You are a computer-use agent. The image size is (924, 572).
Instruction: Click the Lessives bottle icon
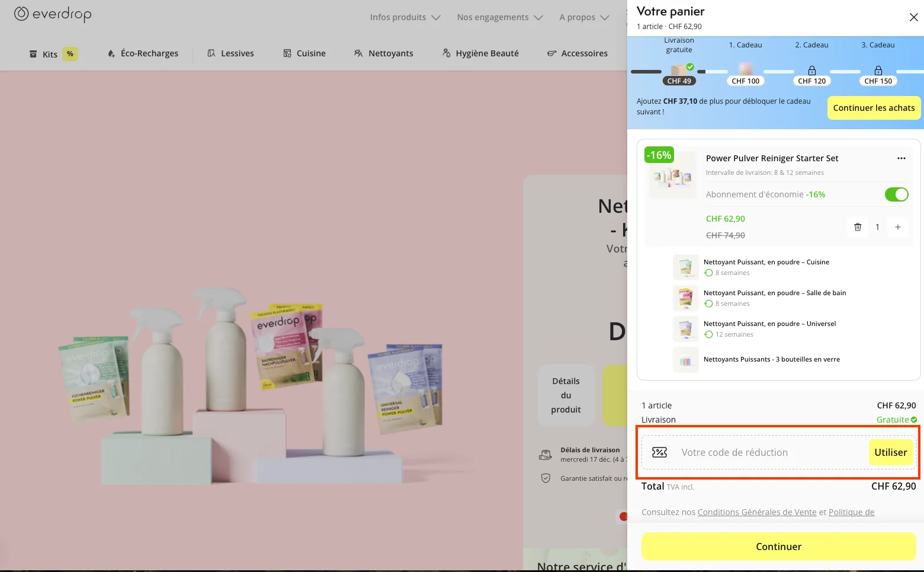(x=211, y=53)
